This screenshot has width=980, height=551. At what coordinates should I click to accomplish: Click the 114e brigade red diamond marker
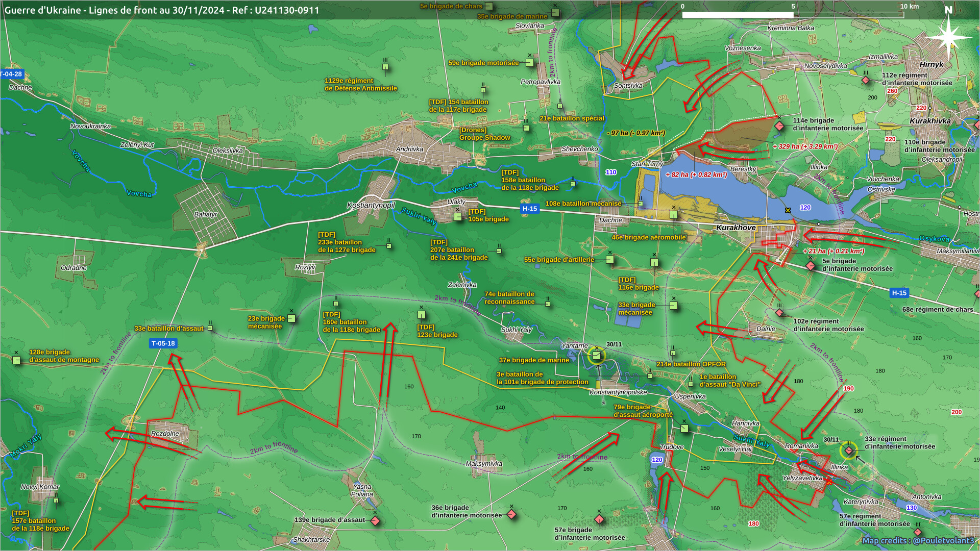(779, 126)
